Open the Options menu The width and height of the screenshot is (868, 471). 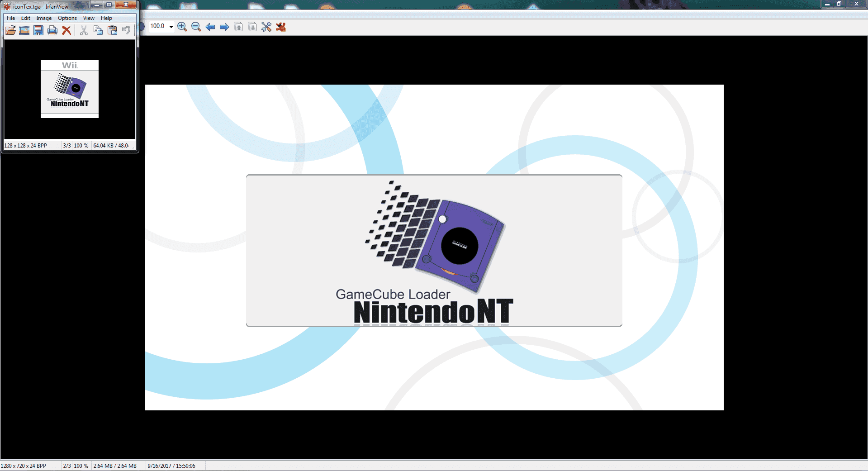[x=67, y=18]
